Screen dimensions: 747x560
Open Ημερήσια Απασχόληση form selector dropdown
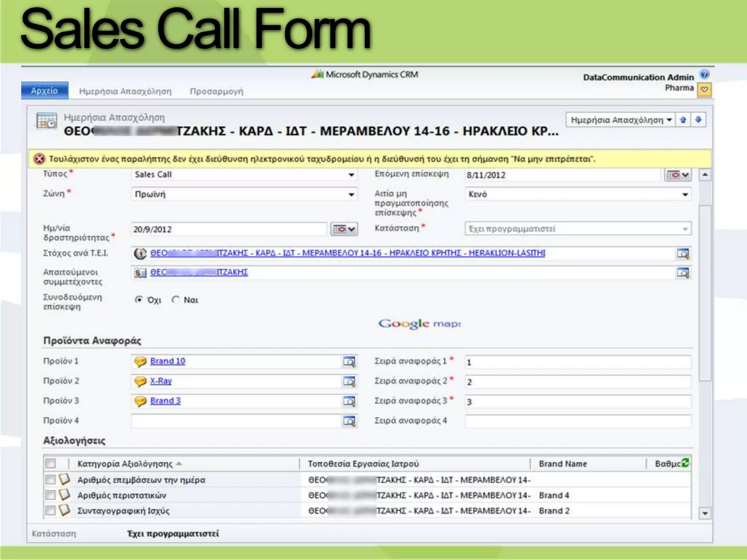pos(621,120)
